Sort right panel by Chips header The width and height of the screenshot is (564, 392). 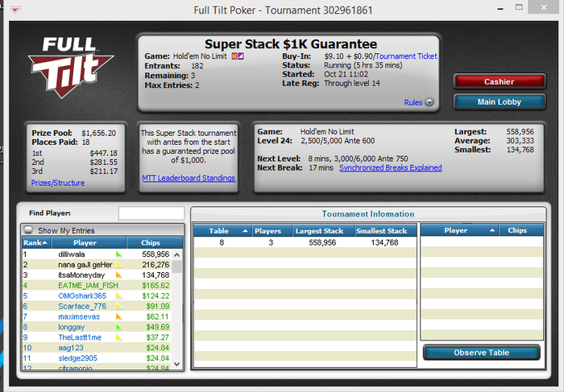[521, 230]
